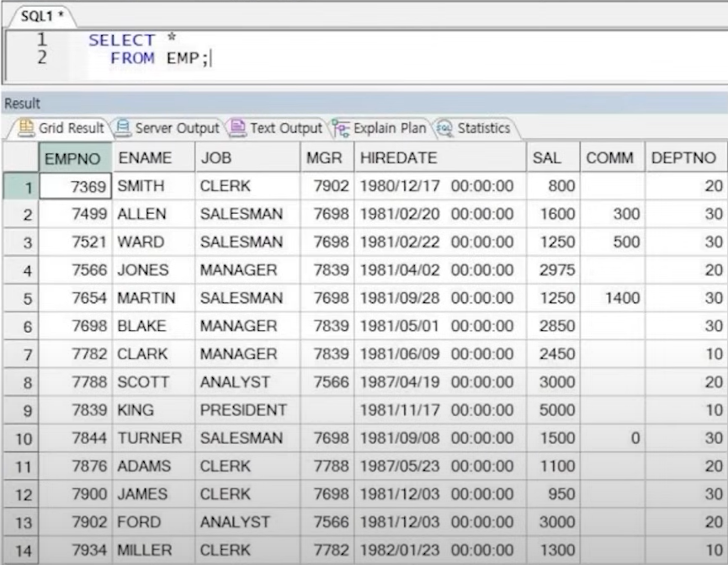Switch to the Text Output tab

point(277,128)
